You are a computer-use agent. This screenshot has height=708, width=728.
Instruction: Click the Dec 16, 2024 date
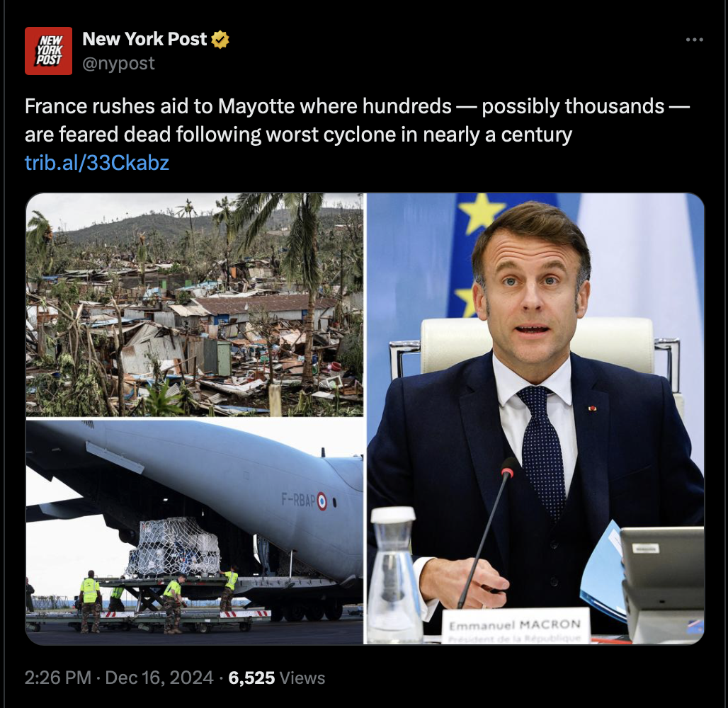click(x=159, y=678)
